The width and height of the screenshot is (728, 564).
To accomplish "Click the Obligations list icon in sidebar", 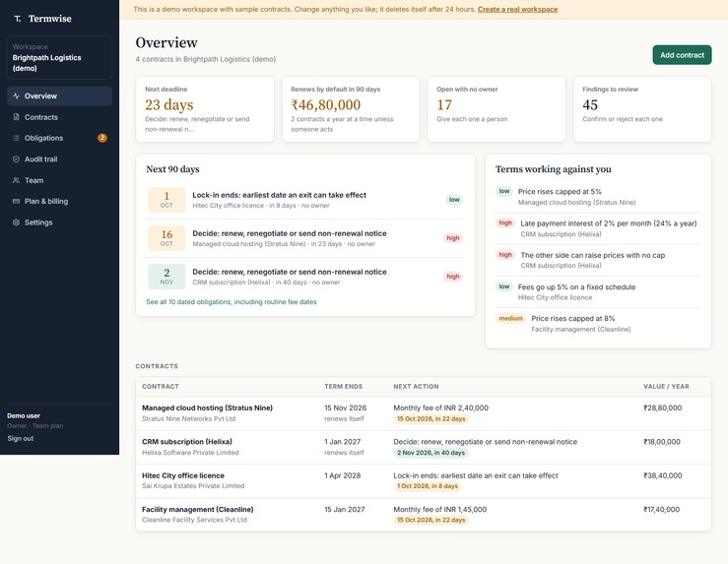I will 16,138.
